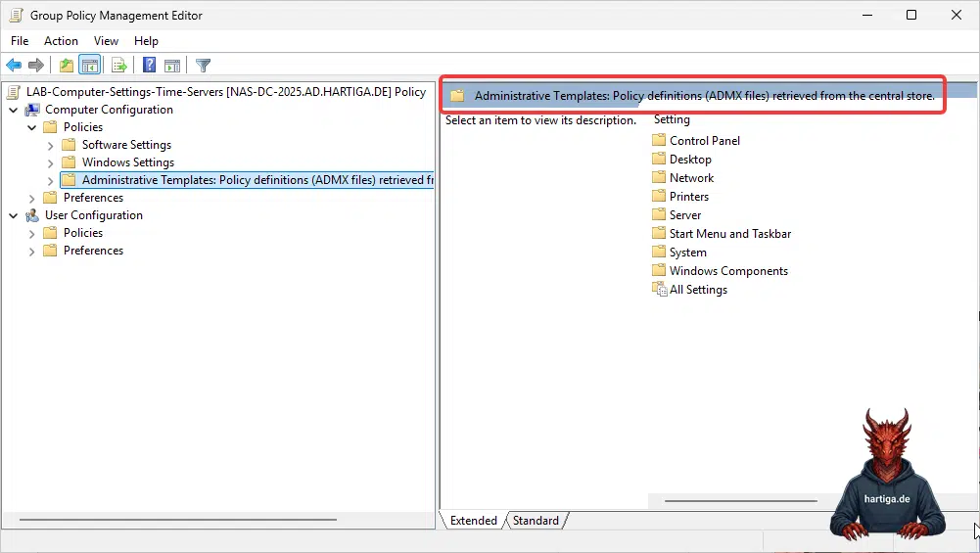This screenshot has height=553, width=980.
Task: Click the Control Panel folder icon
Action: 659,140
